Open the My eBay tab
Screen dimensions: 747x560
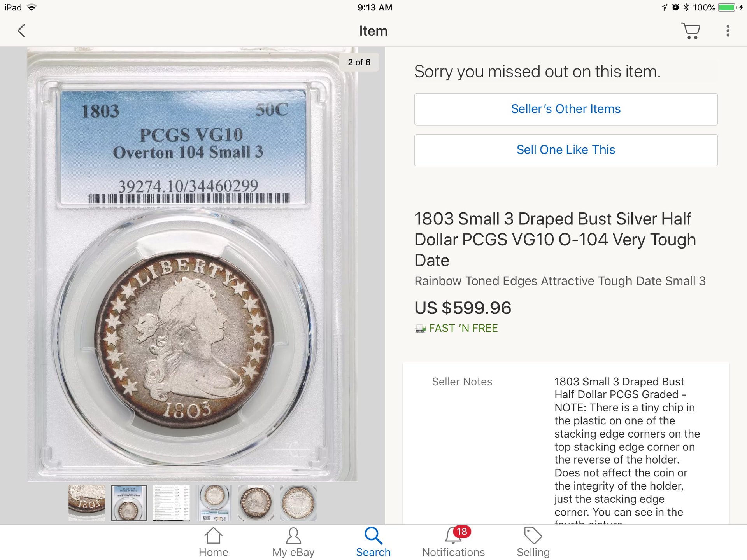[x=293, y=542]
